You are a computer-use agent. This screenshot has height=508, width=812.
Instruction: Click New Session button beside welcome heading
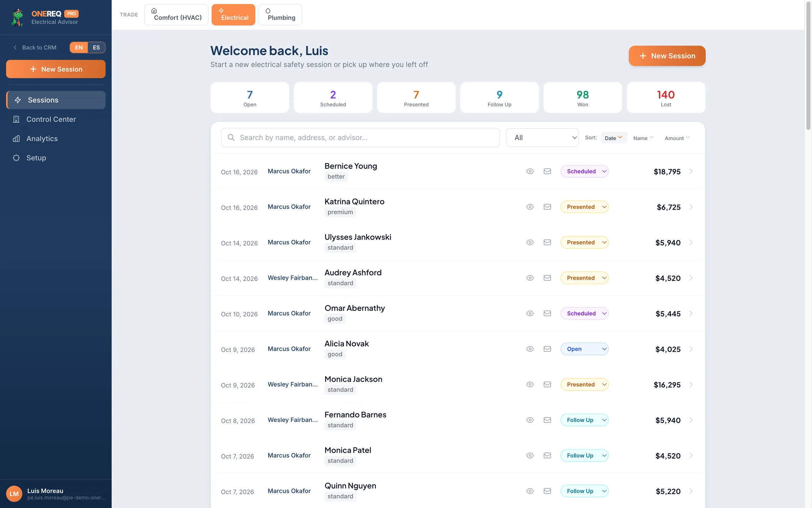tap(667, 56)
